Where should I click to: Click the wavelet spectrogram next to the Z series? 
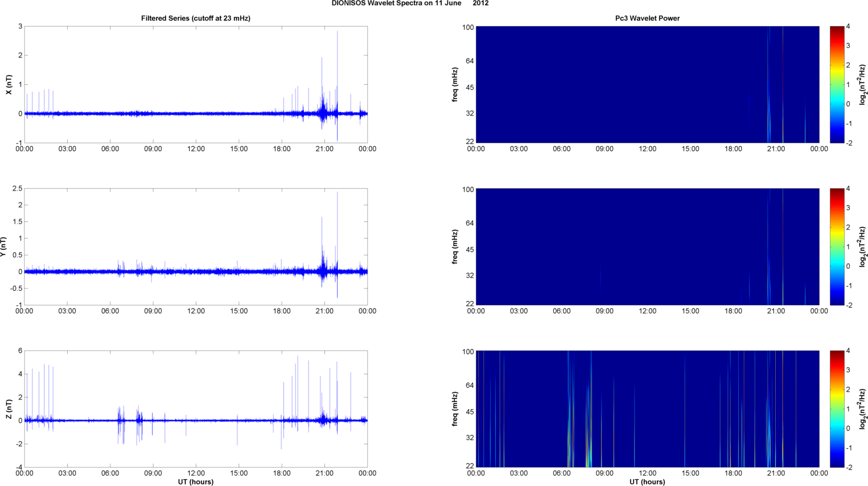coord(647,409)
